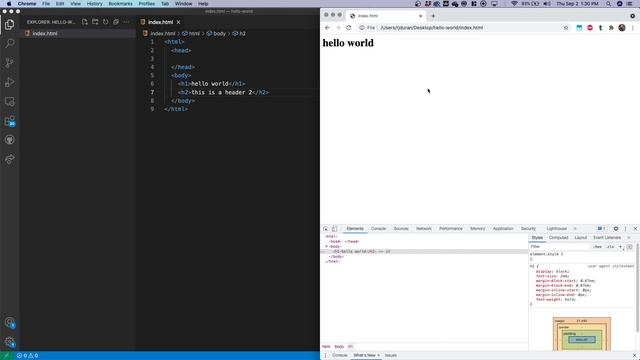
Task: Open DevTools issues counter badge
Action: coord(601,229)
